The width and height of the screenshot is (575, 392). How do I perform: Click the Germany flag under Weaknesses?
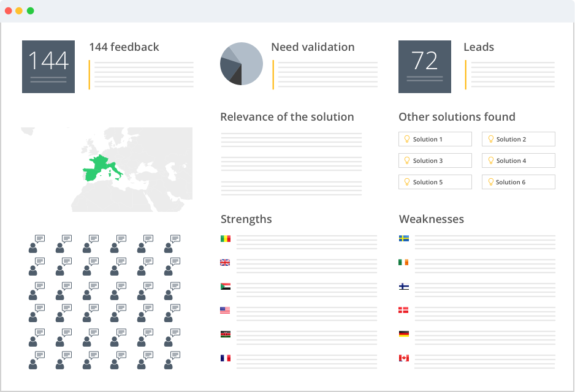[404, 334]
